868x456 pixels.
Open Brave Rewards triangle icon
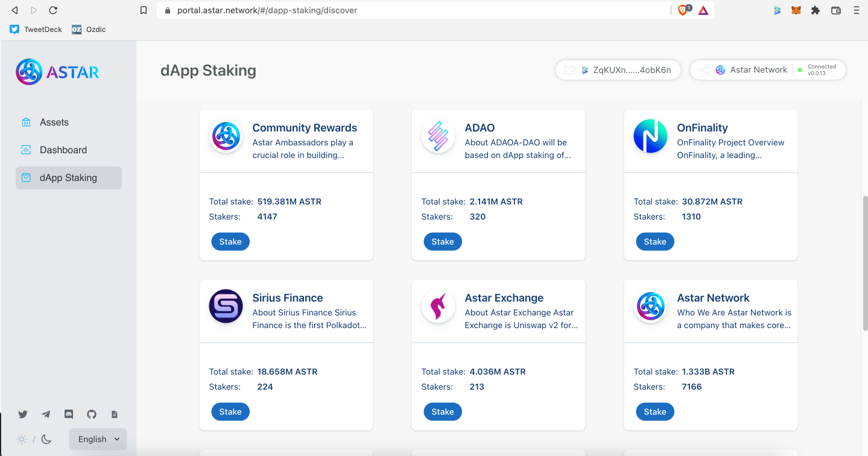703,10
